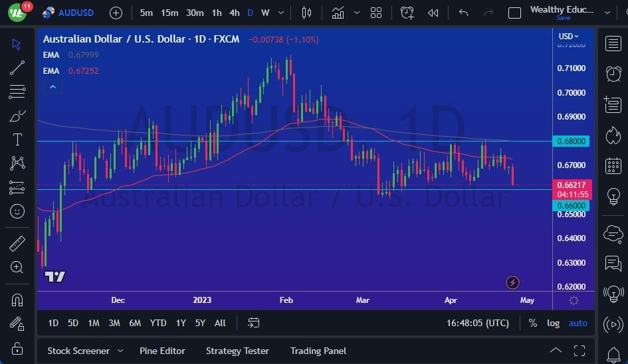Save the Wealthy Educ layout
Screen dimensions: 628x364
pyautogui.click(x=562, y=18)
